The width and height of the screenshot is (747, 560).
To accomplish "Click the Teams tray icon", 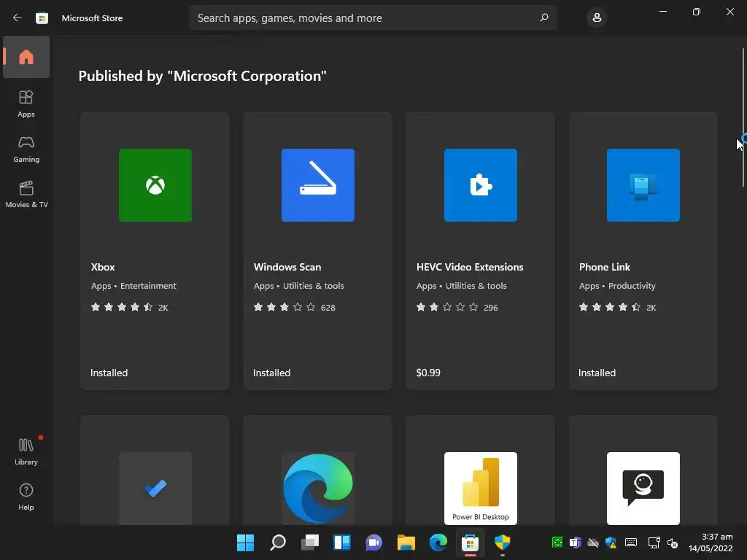I will [575, 542].
